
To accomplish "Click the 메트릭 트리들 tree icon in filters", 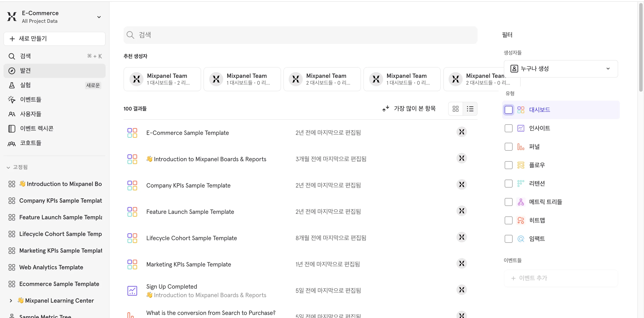I will (x=521, y=202).
